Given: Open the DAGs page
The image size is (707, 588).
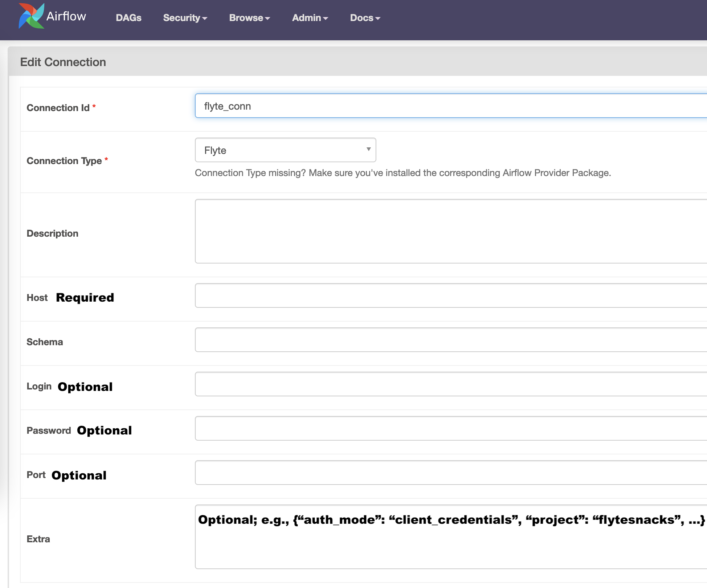Looking at the screenshot, I should (128, 18).
